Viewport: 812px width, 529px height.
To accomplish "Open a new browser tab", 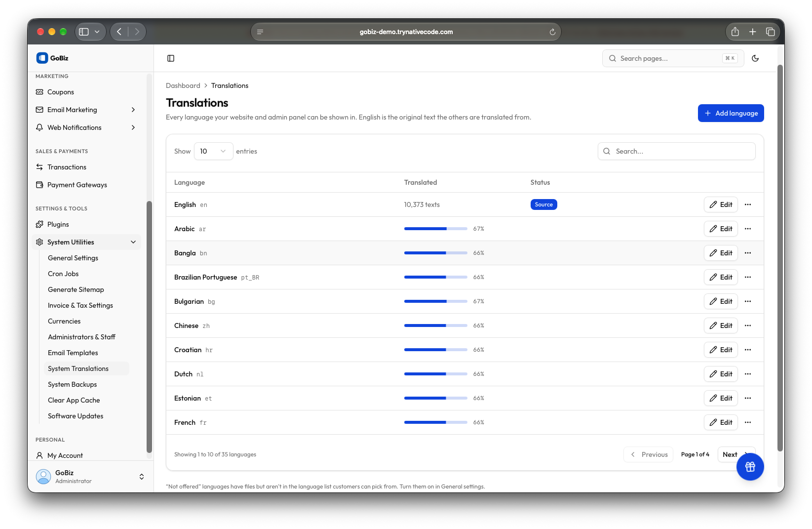I will [x=752, y=32].
